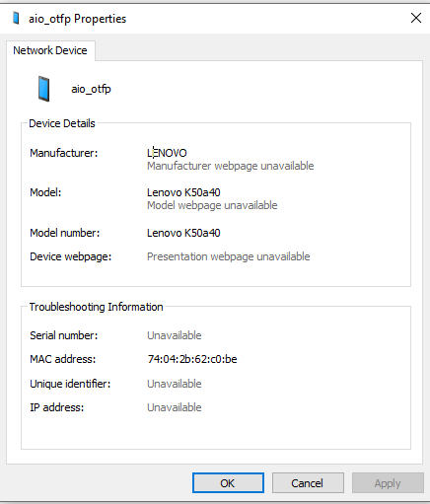
Task: Click the Model number value Lenovo K50a40
Action: coord(183,233)
